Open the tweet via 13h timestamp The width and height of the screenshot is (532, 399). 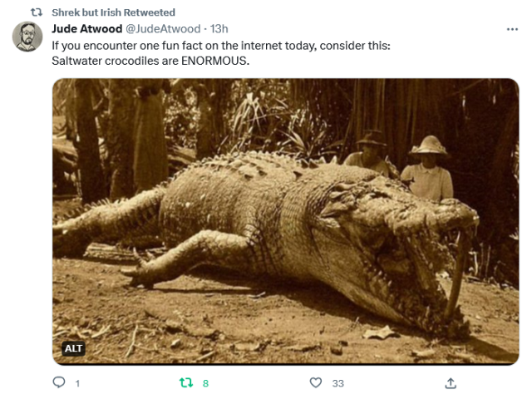tap(219, 29)
